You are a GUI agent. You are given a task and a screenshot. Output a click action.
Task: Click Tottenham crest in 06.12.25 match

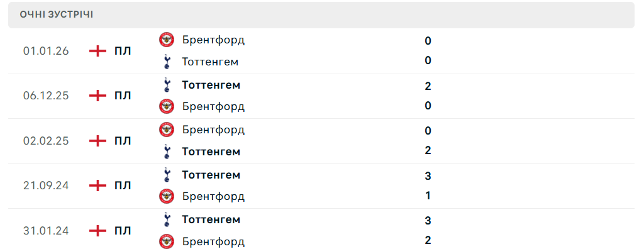[x=166, y=85]
